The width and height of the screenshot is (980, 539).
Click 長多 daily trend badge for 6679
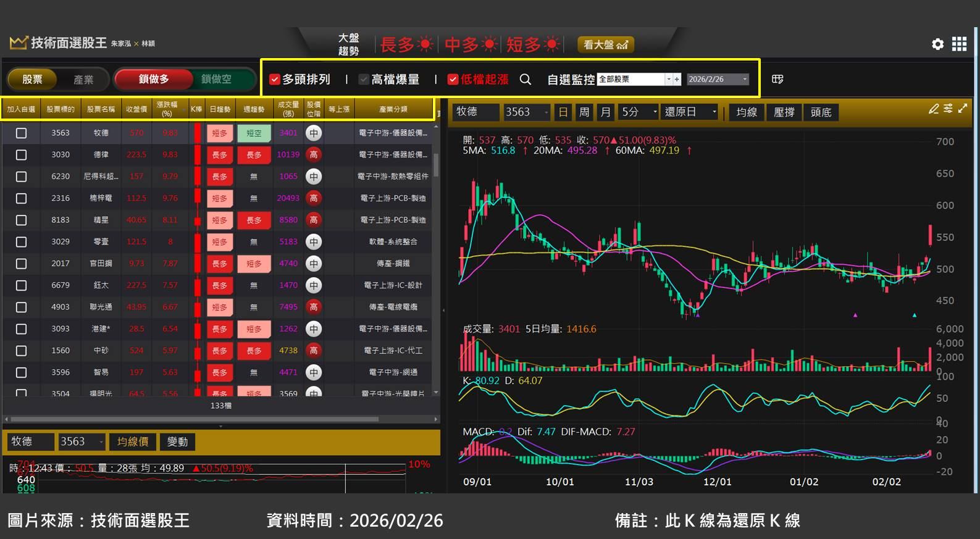pos(220,285)
